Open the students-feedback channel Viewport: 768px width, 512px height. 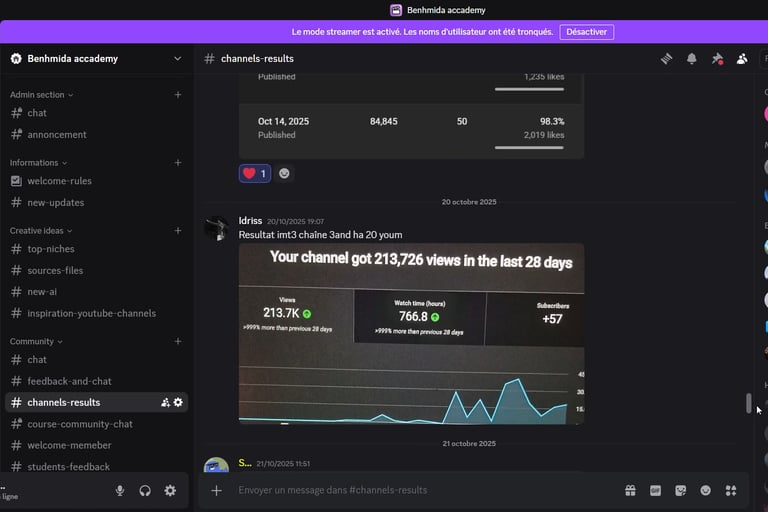(96, 467)
